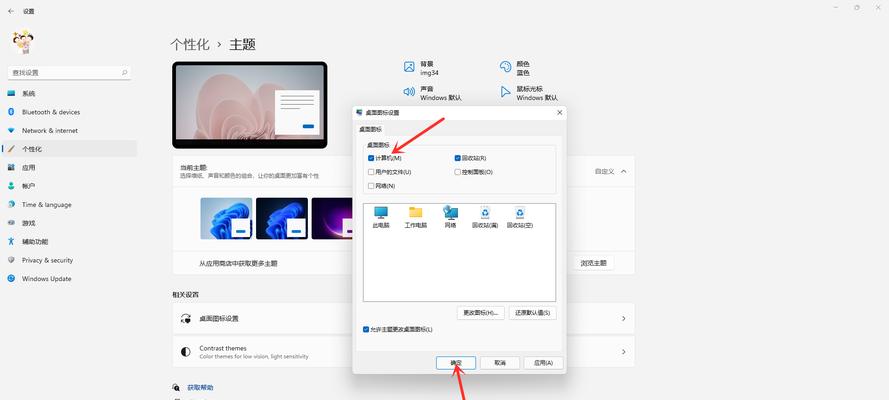Select the 回收站(空) empty recycle bin icon
The width and height of the screenshot is (889, 400).
520,212
